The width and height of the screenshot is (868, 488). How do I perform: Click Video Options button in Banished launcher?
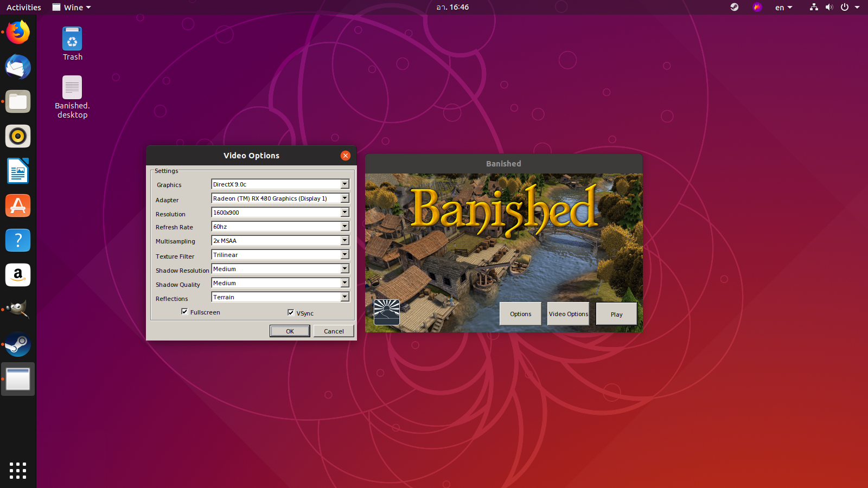(x=569, y=314)
